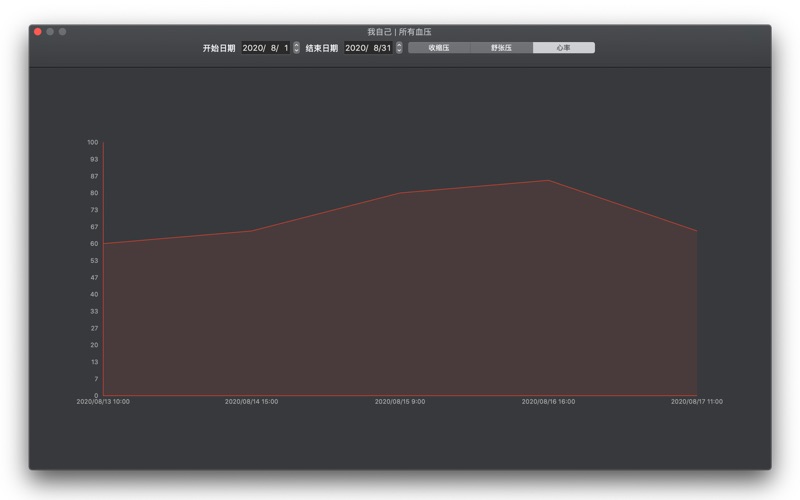Select the month 8 in 开始日期 field
Viewport: 800px width, 500px height.
(274, 48)
